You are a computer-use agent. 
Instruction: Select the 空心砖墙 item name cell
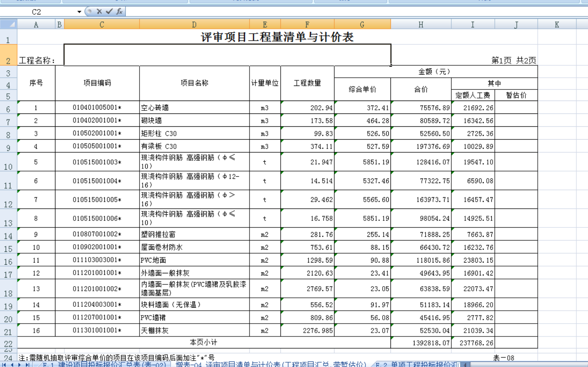point(194,108)
